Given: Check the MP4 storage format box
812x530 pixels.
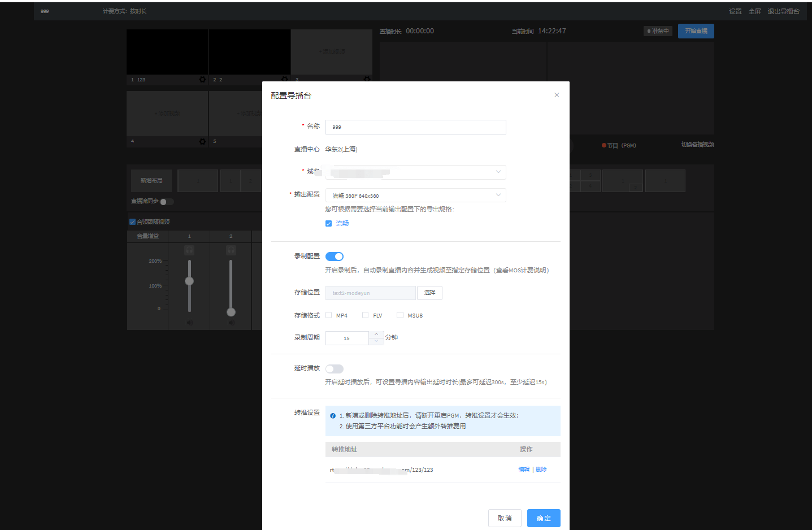Looking at the screenshot, I should (329, 315).
